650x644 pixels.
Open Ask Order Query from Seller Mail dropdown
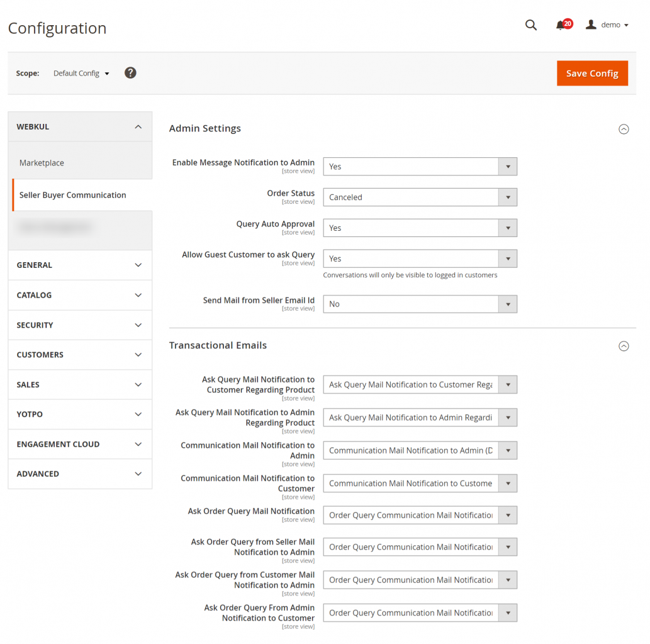click(420, 547)
